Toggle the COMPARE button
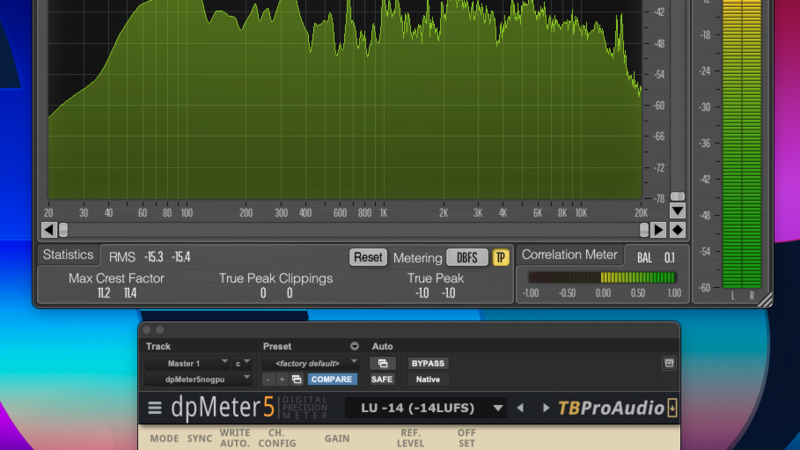 331,380
